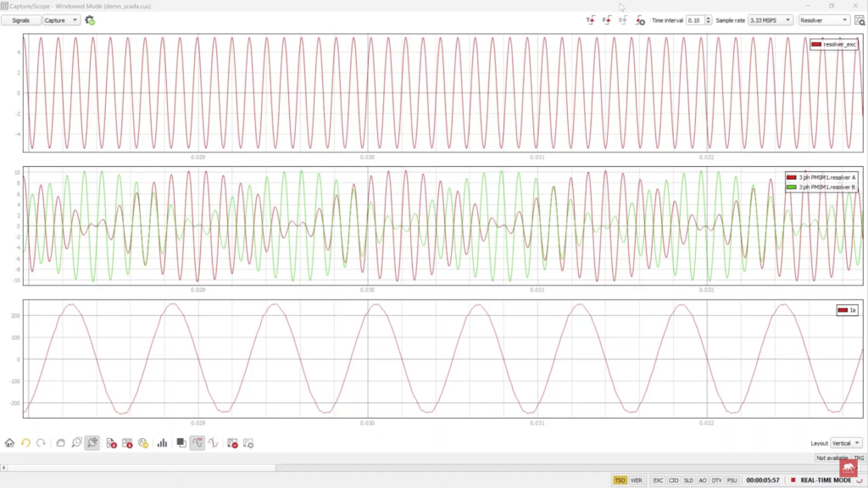The height and width of the screenshot is (488, 868).
Task: Open the Sample rate dropdown
Action: (771, 20)
